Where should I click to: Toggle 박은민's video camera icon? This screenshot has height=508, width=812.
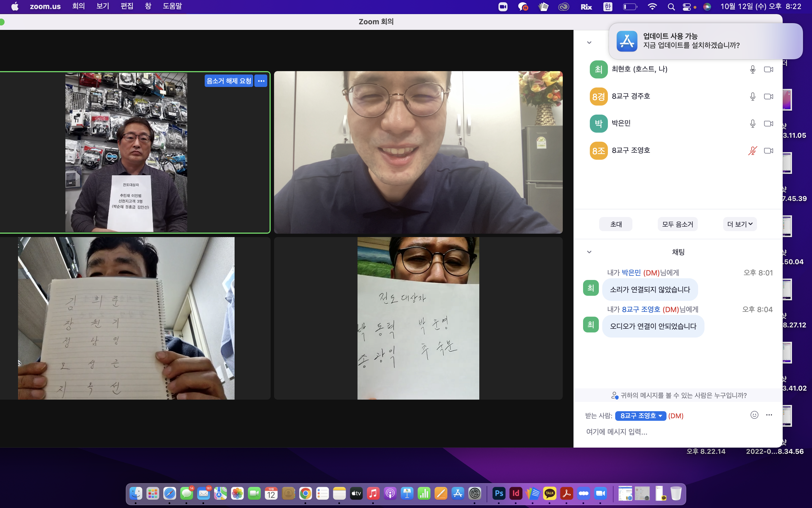pos(768,124)
